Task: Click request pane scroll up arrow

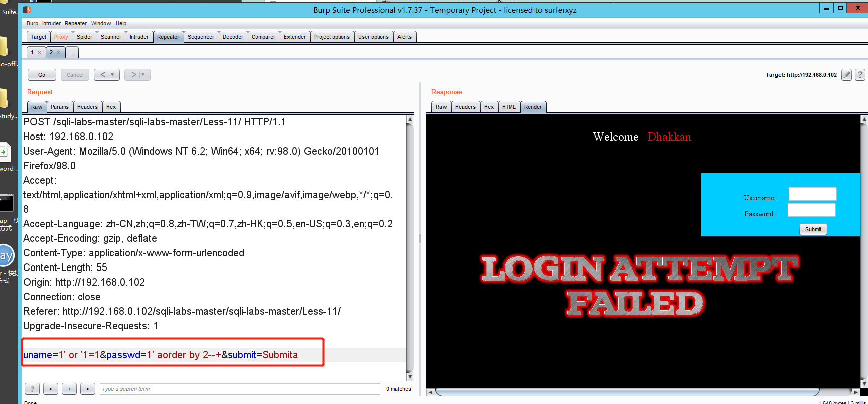Action: (410, 119)
